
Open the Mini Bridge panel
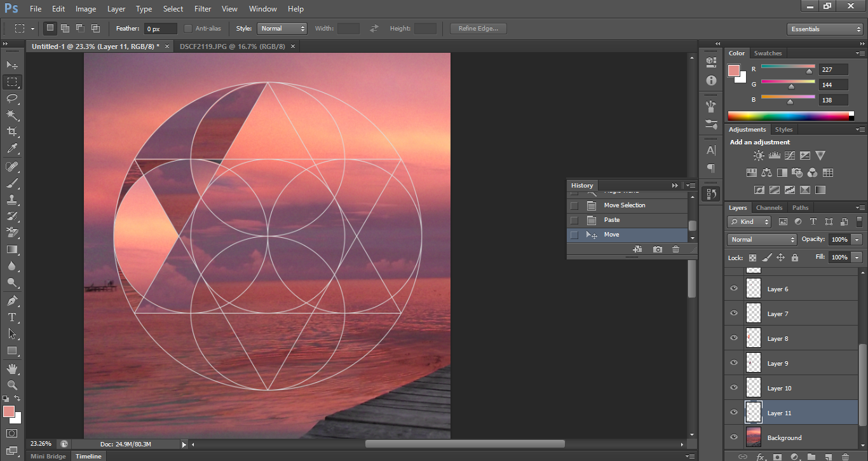pos(48,456)
